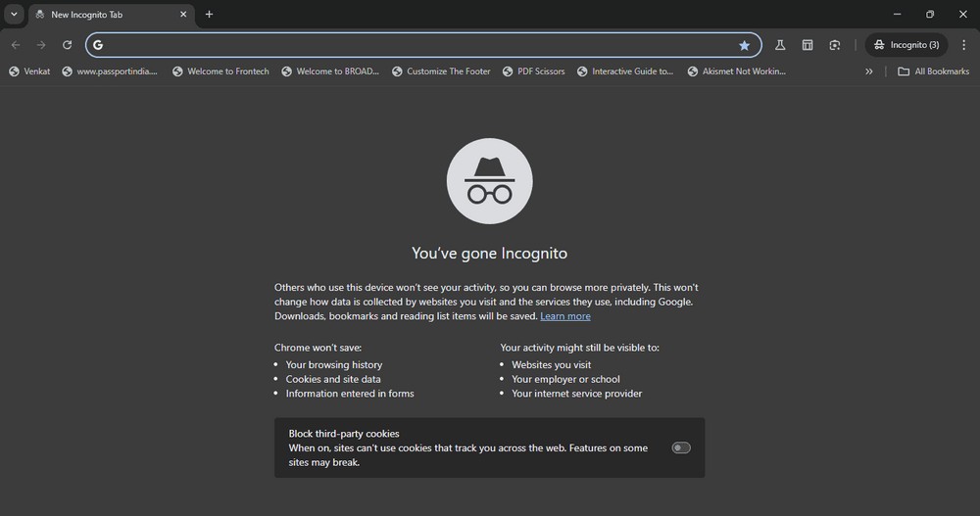Click the screenshot capture toolbar icon
This screenshot has height=516, width=980.
835,45
